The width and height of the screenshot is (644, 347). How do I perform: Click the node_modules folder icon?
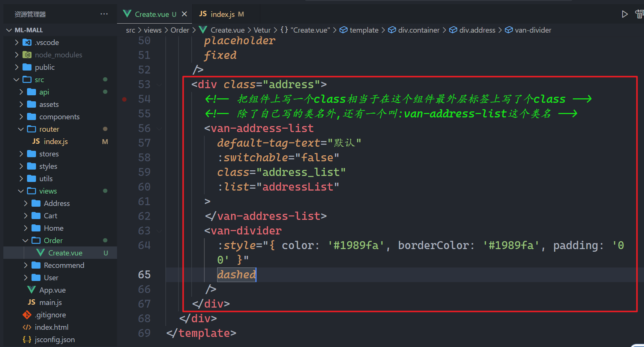(27, 55)
